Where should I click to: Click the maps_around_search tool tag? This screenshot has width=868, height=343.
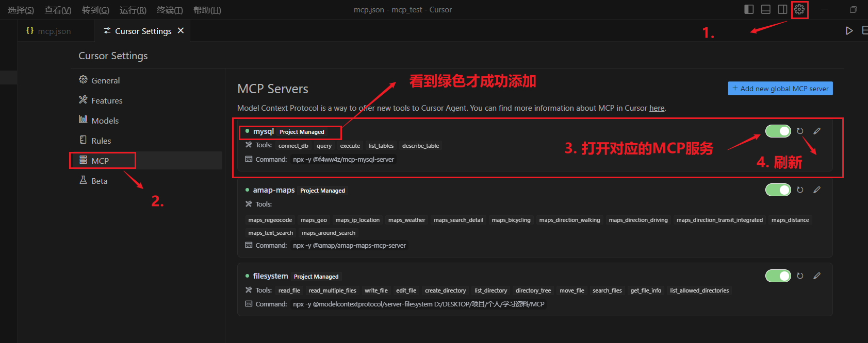coord(329,233)
